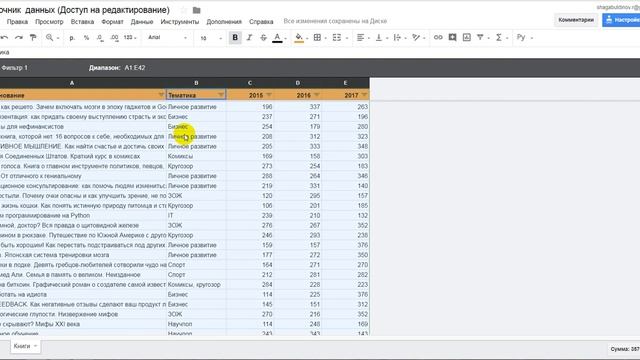Select column C header
640x360 pixels.
[x=250, y=83]
